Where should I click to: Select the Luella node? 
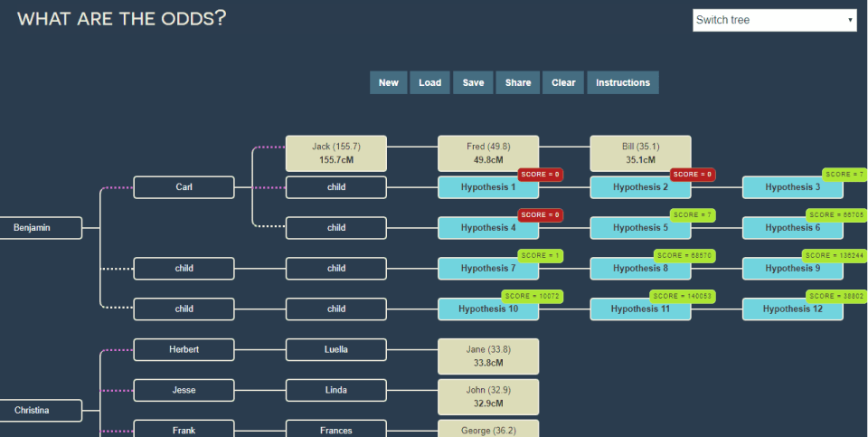click(336, 349)
